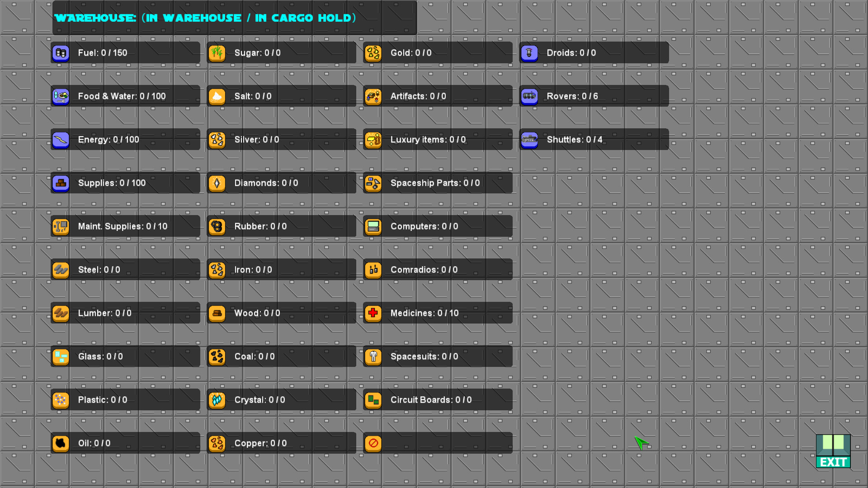
Task: Click the Gold nuggets icon
Action: pyautogui.click(x=373, y=53)
